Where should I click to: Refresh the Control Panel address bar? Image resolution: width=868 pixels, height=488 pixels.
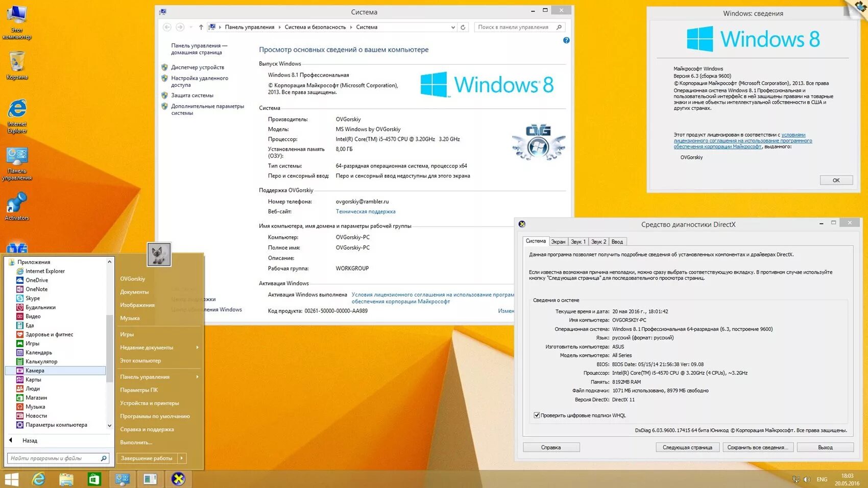[x=463, y=27]
